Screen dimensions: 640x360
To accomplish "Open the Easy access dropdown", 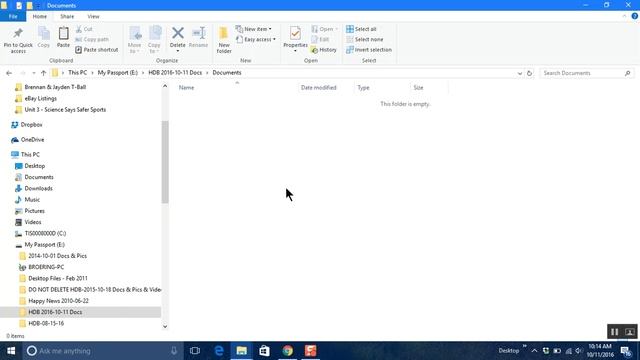I will (x=256, y=39).
